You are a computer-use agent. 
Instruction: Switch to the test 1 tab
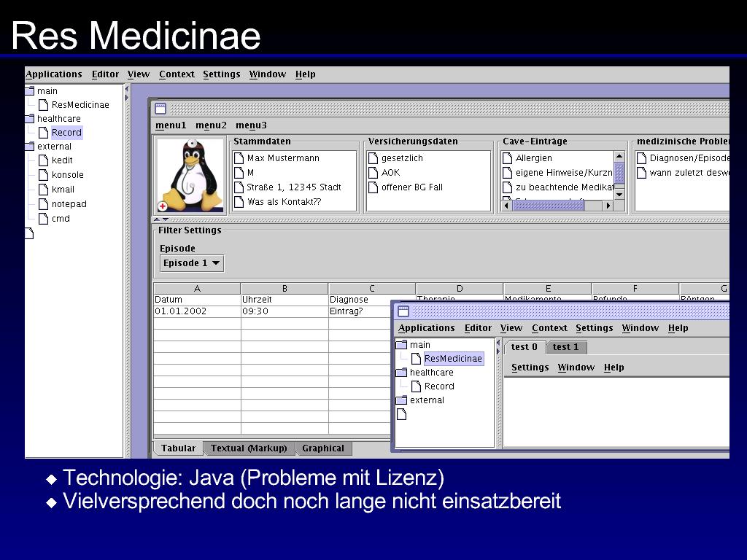pos(565,347)
